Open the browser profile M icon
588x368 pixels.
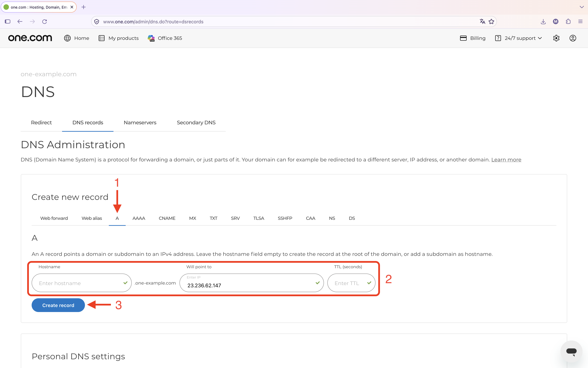pyautogui.click(x=556, y=21)
